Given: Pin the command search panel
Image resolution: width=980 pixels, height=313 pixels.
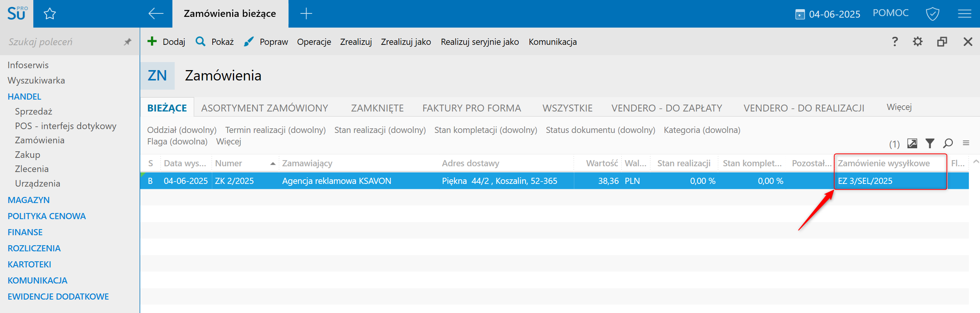Looking at the screenshot, I should [128, 42].
